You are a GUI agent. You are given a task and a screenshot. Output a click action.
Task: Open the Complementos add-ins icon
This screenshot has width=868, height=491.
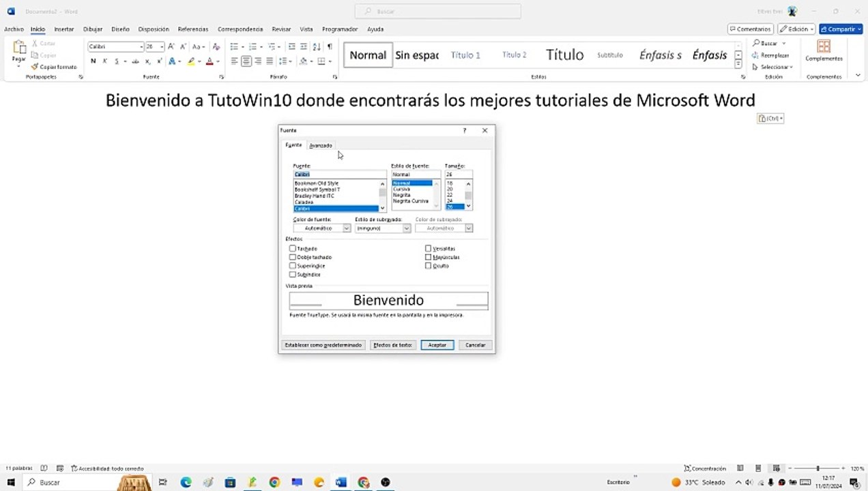824,50
